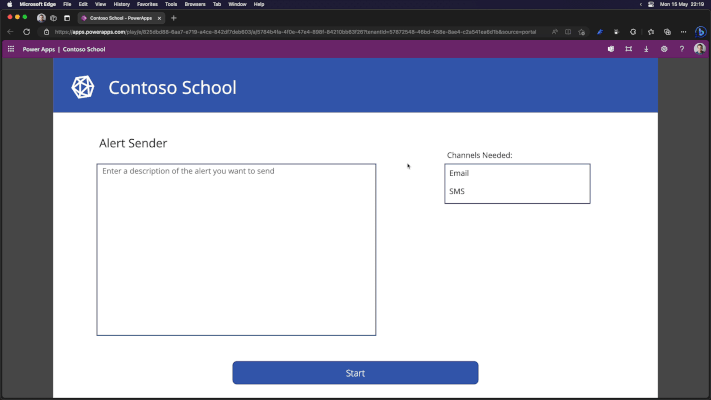This screenshot has height=400, width=711.
Task: Open the Browsers menu
Action: point(195,4)
